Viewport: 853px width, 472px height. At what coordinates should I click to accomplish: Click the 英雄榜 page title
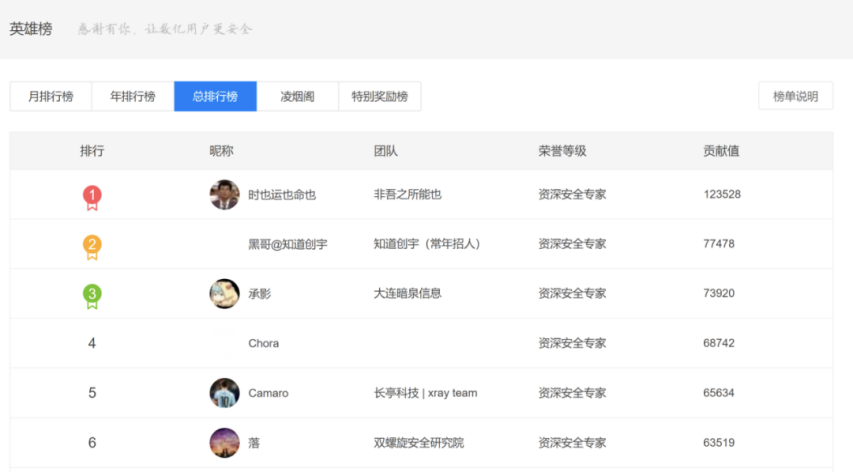point(31,29)
